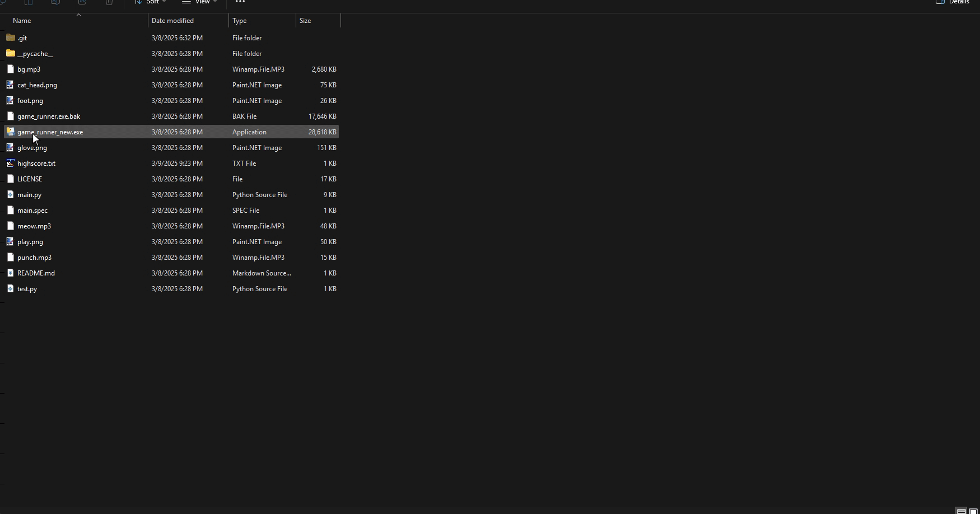Sort by the Size column header

click(x=305, y=21)
